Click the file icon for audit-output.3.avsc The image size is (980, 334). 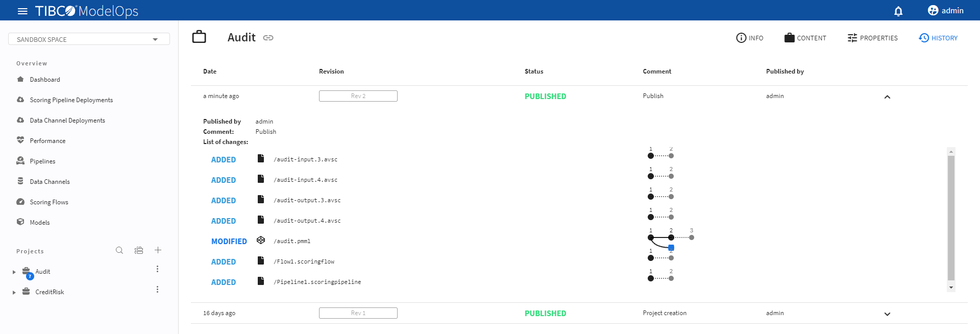click(261, 199)
